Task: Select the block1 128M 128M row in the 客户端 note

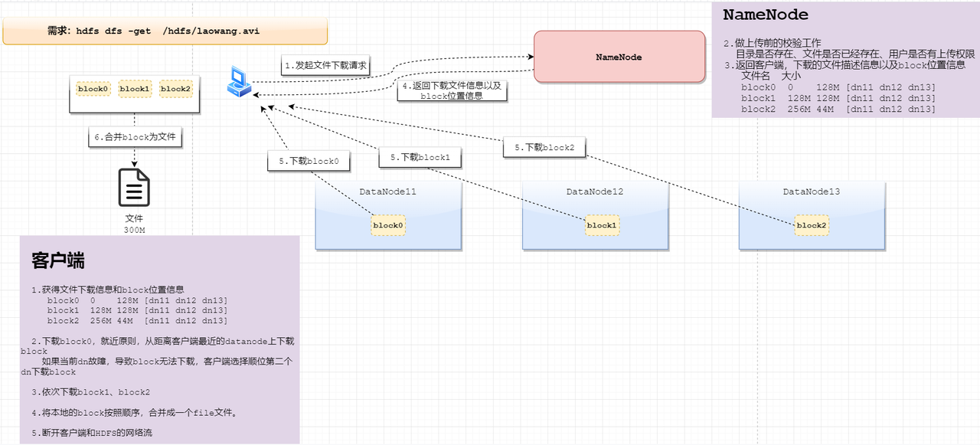Action: pos(137,310)
